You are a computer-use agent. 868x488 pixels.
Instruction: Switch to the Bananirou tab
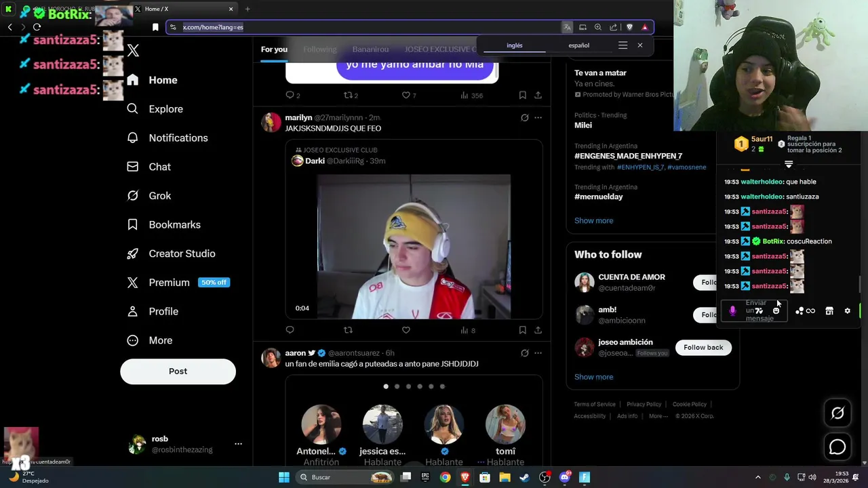point(370,49)
